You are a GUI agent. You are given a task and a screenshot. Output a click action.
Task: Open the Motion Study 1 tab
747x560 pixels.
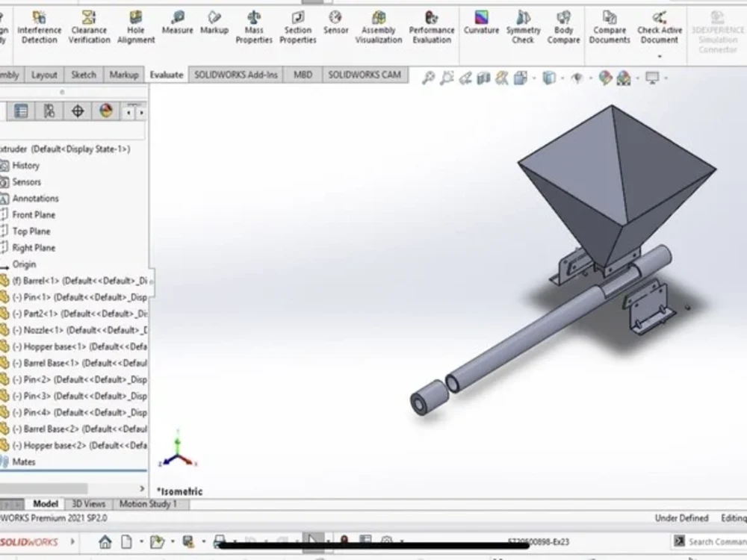click(149, 504)
